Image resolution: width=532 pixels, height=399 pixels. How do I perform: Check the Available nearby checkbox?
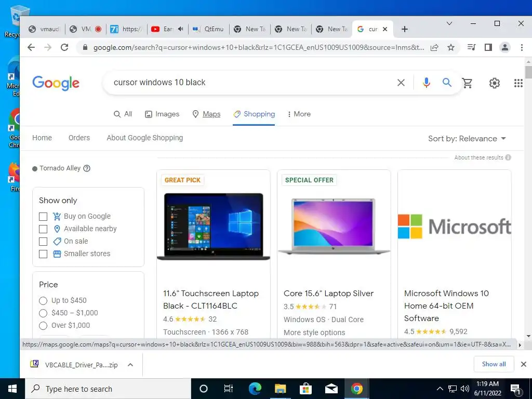pos(43,229)
